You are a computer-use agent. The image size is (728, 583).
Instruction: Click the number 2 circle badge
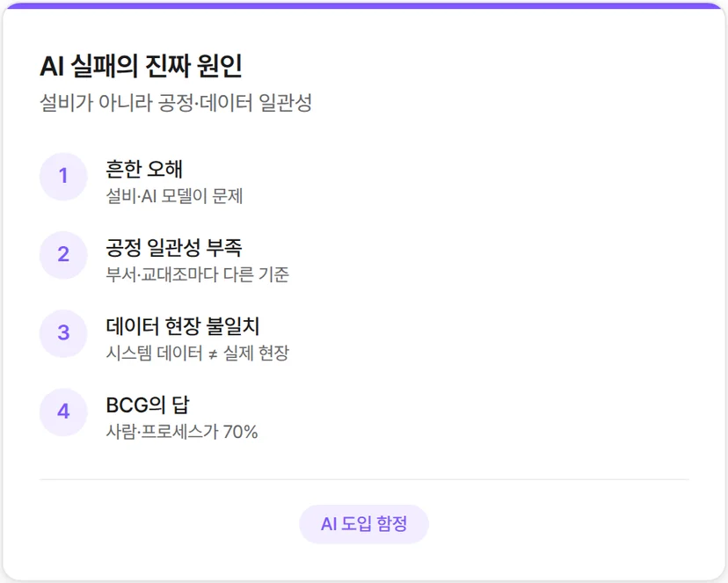(x=63, y=255)
